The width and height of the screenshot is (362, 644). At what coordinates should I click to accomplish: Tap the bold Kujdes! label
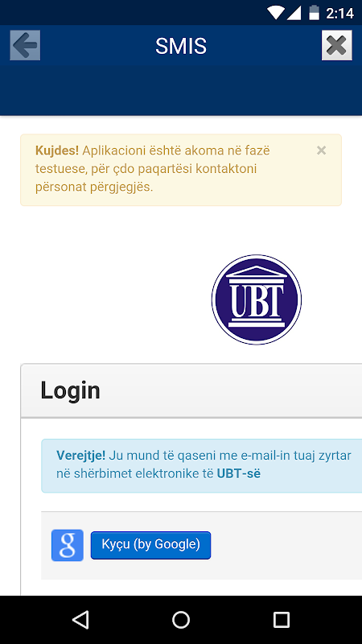tap(57, 151)
